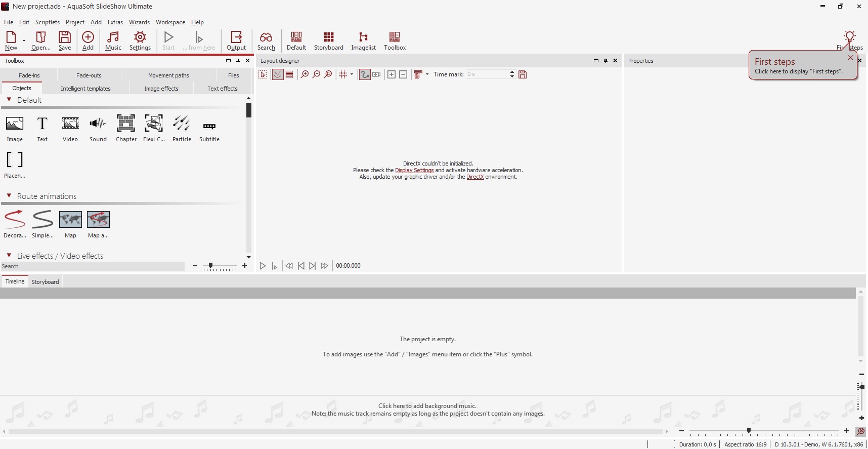Select the Particle object in Toolbox

182,129
